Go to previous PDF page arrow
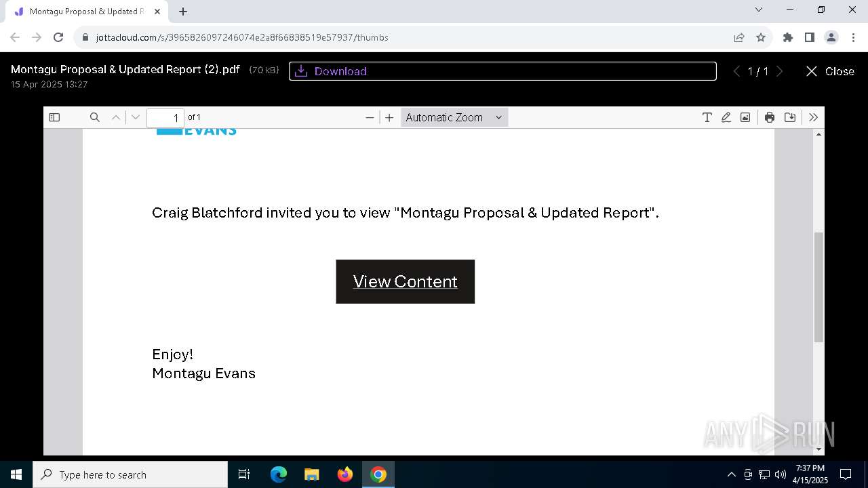The image size is (868, 488). point(116,117)
